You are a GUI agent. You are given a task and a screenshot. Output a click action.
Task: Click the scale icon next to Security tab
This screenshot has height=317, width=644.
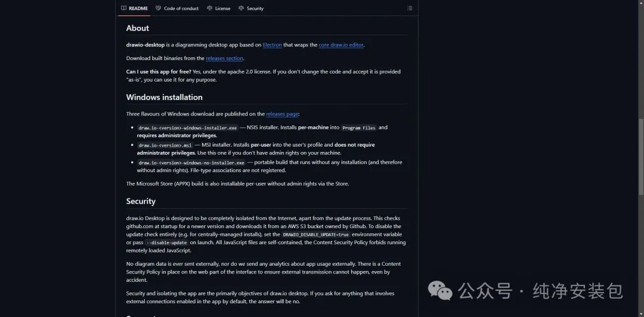[241, 8]
